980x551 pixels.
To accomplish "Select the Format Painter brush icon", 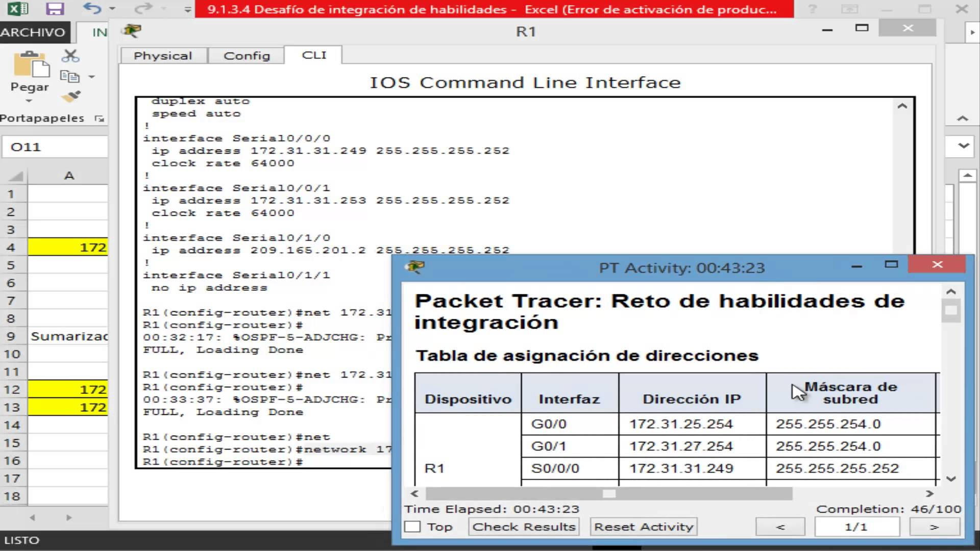I will (70, 96).
